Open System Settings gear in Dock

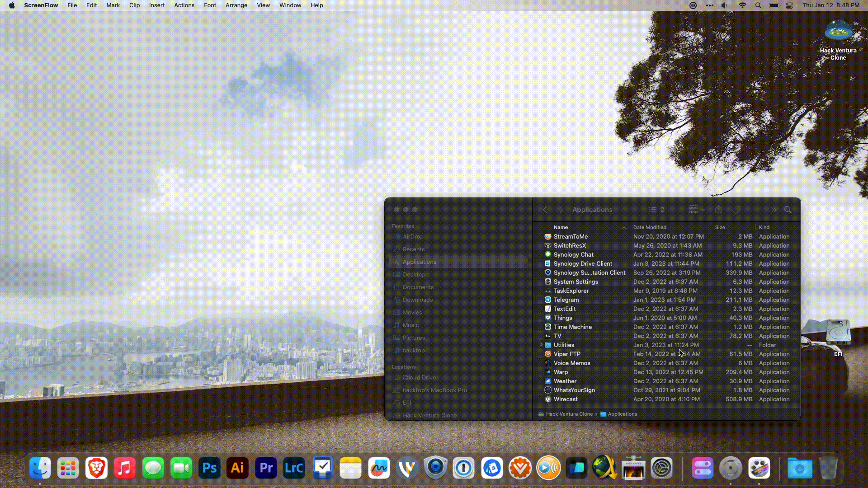(661, 468)
